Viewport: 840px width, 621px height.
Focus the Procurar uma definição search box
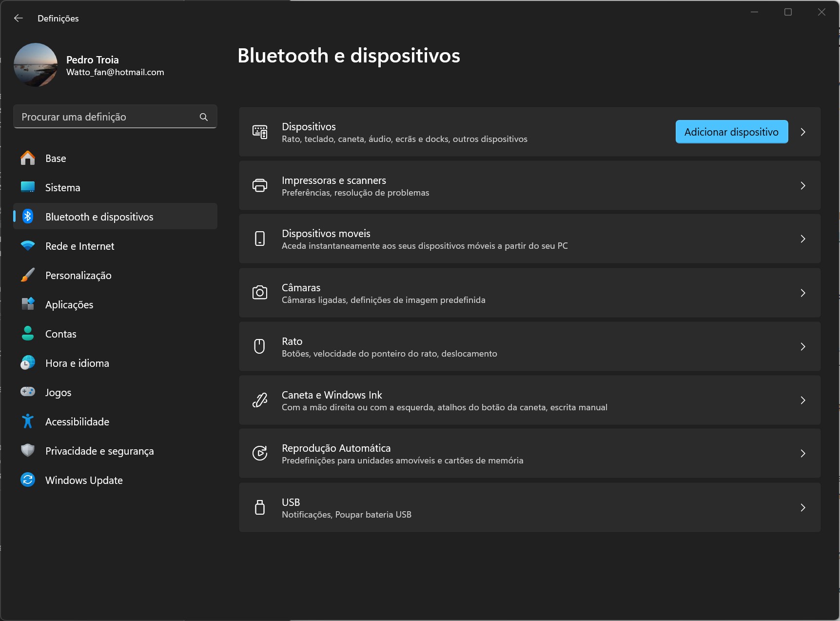(107, 117)
